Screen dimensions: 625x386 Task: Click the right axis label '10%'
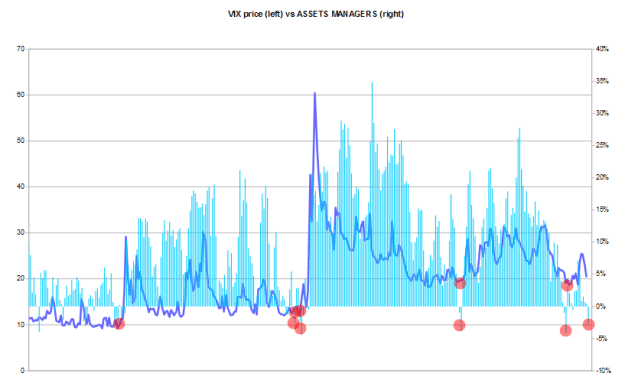(602, 242)
